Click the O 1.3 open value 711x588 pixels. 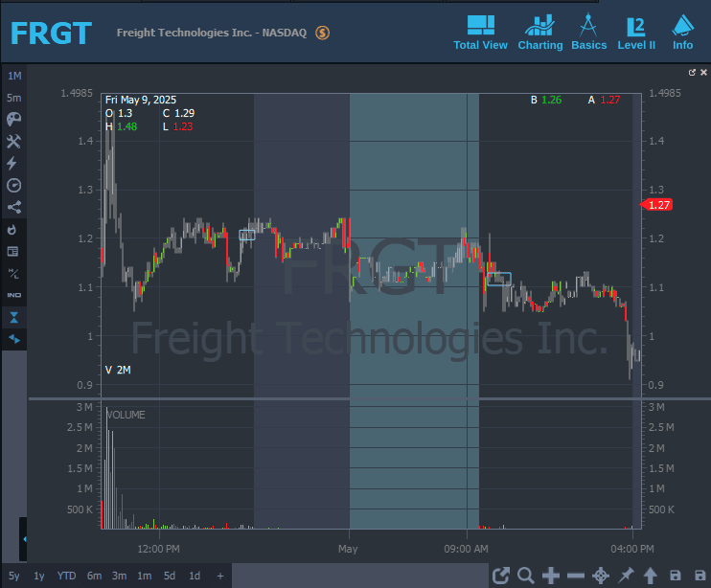(x=119, y=113)
